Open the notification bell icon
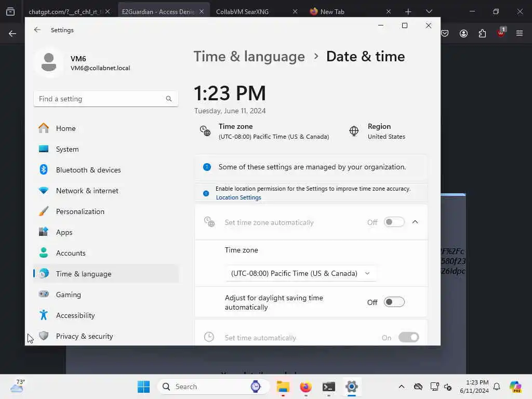Viewport: 532px width, 399px height. coord(497,387)
